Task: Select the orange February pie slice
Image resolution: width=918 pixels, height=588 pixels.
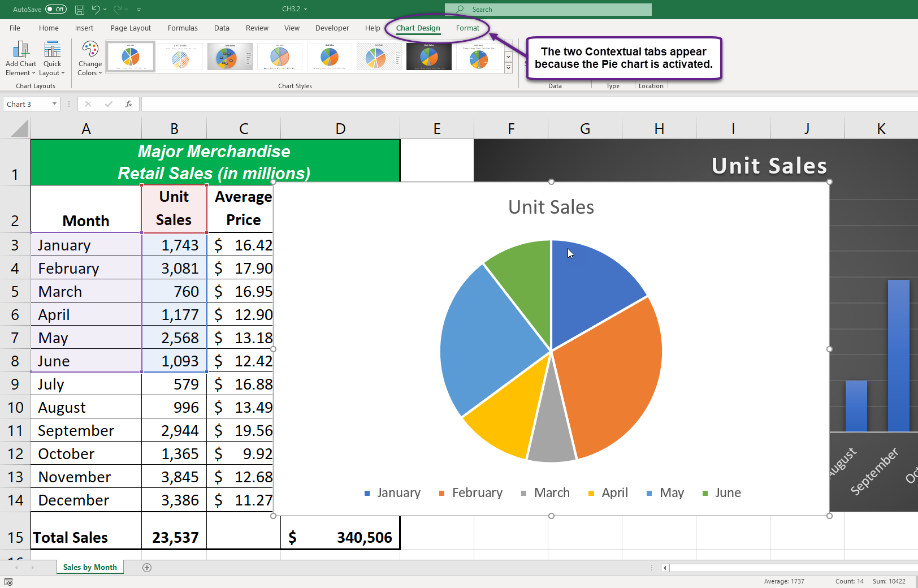Action: (610, 373)
